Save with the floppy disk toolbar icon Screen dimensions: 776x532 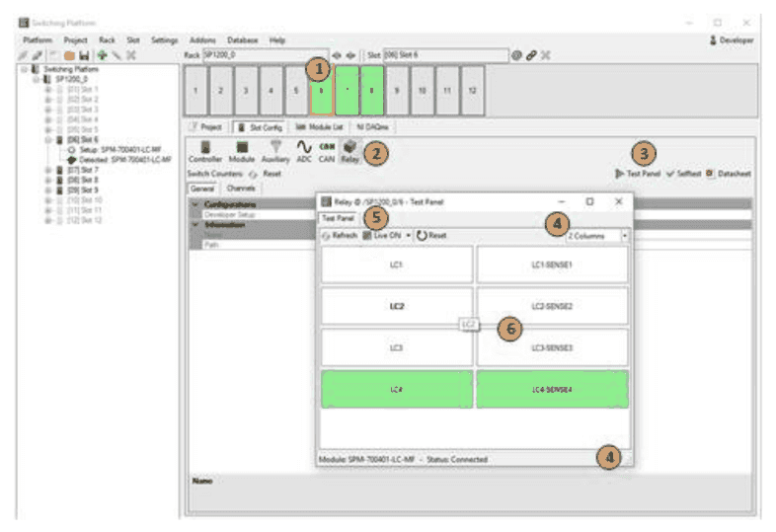pos(84,55)
